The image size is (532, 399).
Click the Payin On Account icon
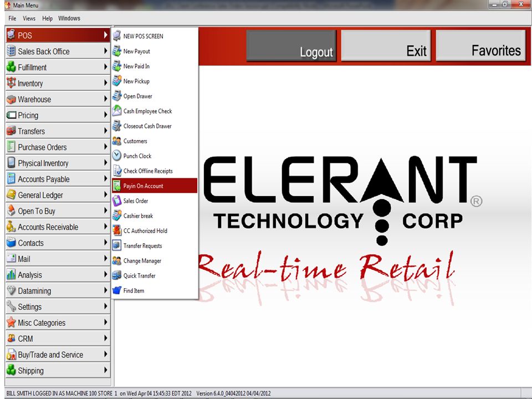[x=117, y=186]
